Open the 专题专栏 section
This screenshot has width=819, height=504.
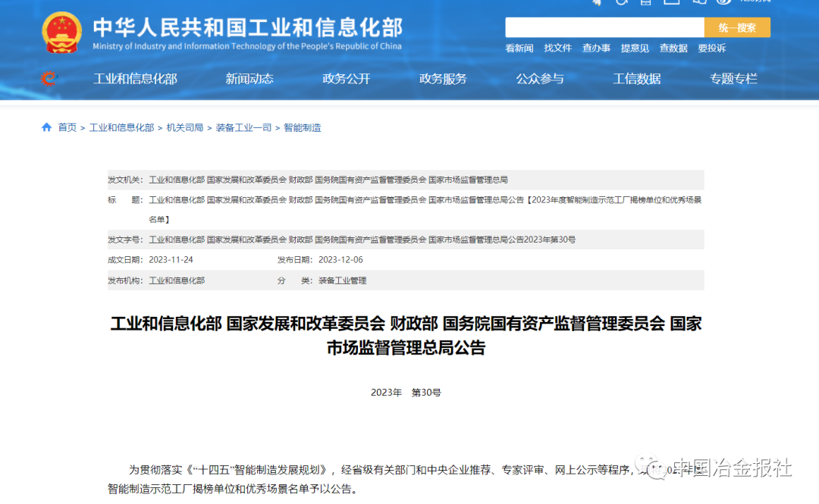point(733,79)
